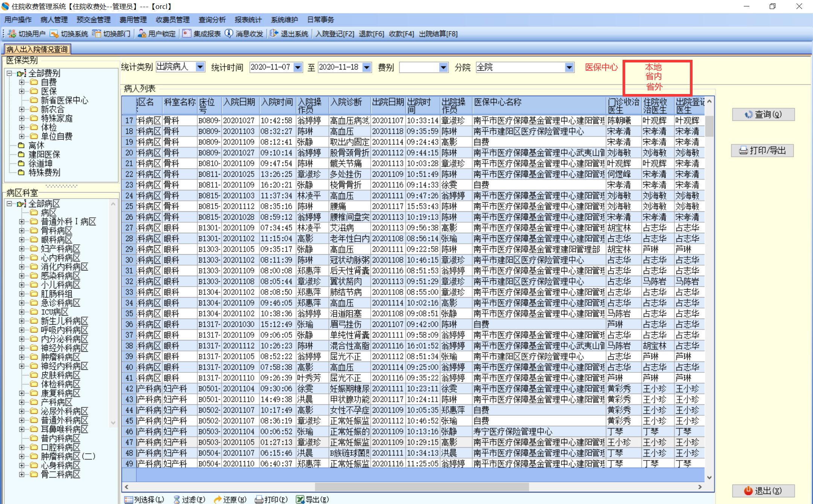The width and height of the screenshot is (813, 504).
Task: Click the 用户锁定 lock icon
Action: [x=142, y=34]
